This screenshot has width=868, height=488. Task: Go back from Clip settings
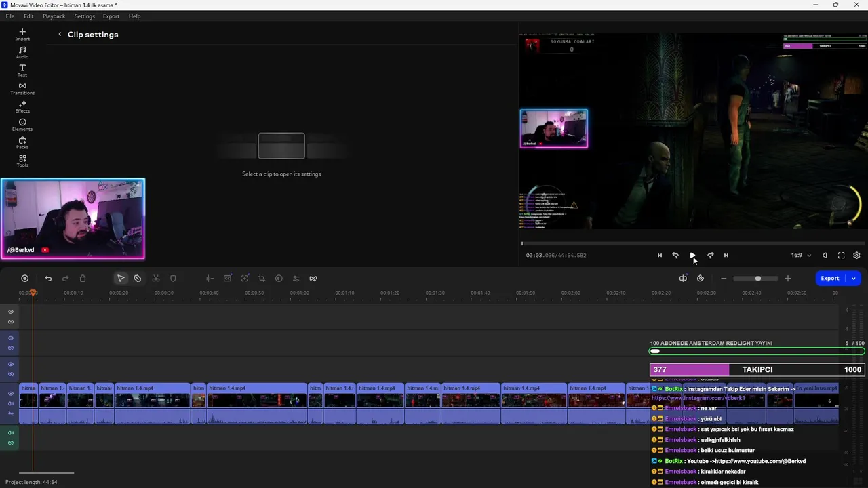[x=60, y=34]
